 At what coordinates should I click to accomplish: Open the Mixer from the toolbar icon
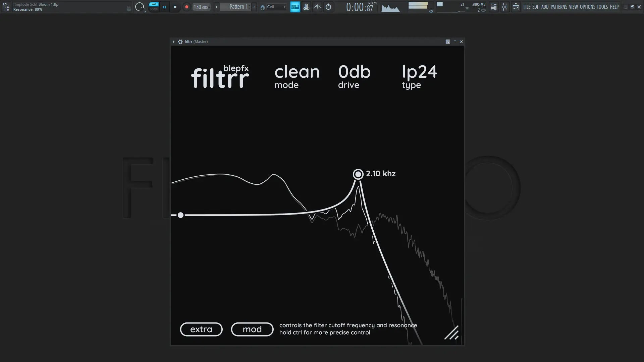(x=505, y=7)
